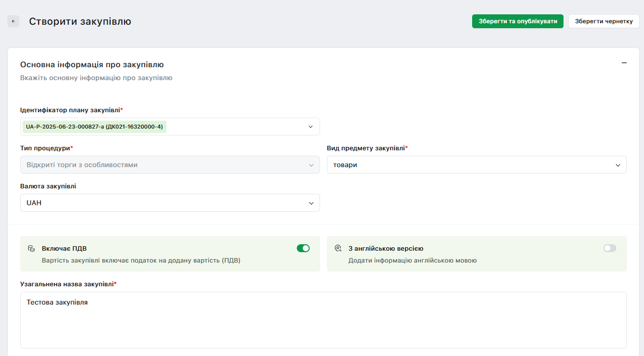
Task: Click the Додати інформацію англійською мовою description
Action: (412, 260)
